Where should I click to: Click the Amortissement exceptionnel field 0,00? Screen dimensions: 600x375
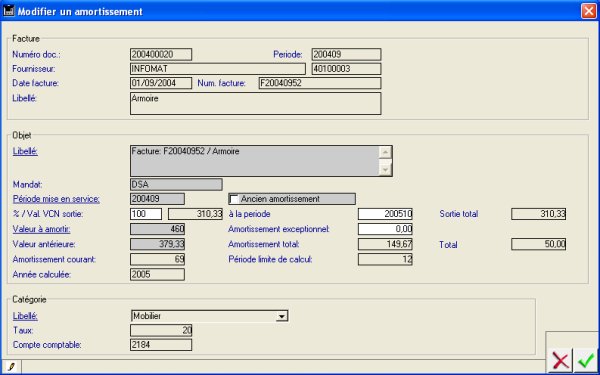(x=385, y=229)
